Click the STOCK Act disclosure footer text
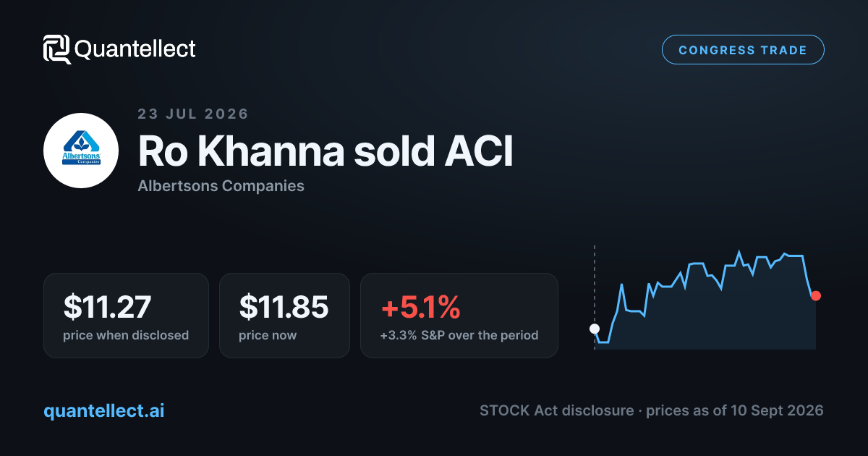868x456 pixels. point(556,410)
